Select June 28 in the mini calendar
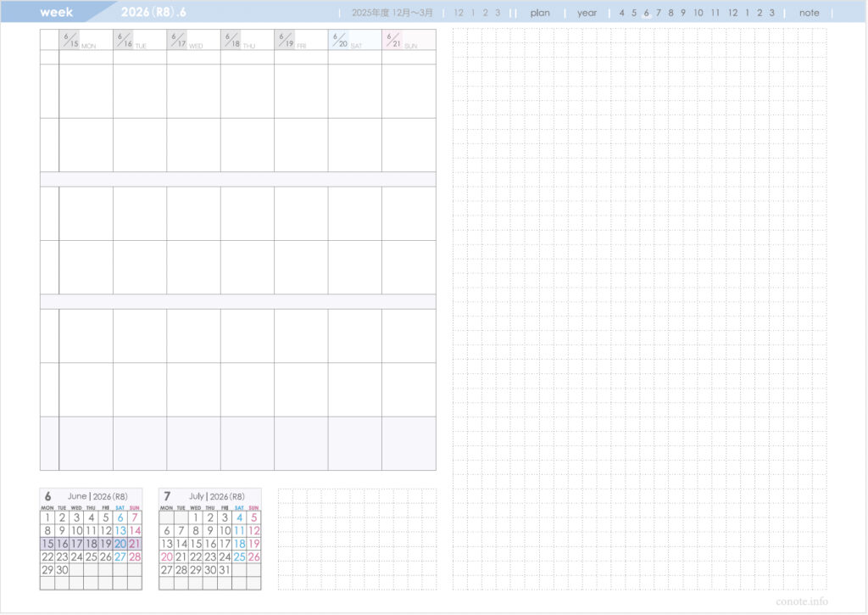Screen dimensions: 868x615 tap(135, 557)
